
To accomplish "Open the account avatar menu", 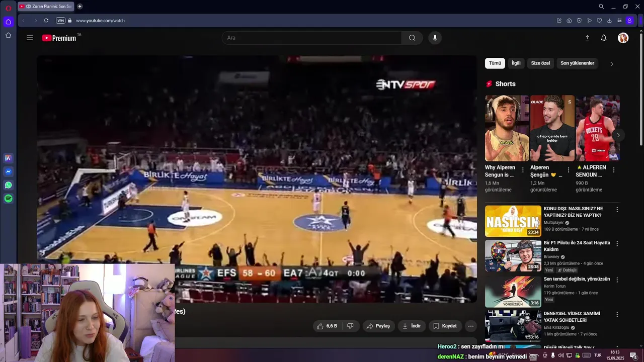I will 623,38.
